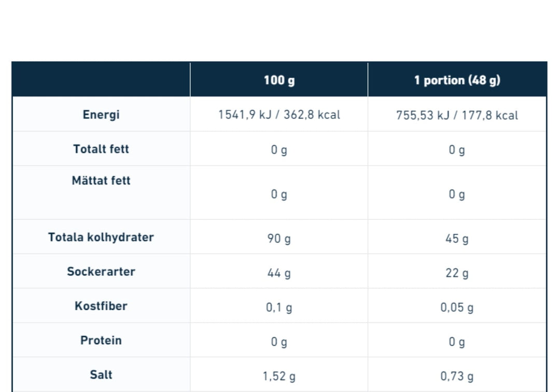Select the Totala kolhydrater row label
560x392 pixels.
[101, 237]
